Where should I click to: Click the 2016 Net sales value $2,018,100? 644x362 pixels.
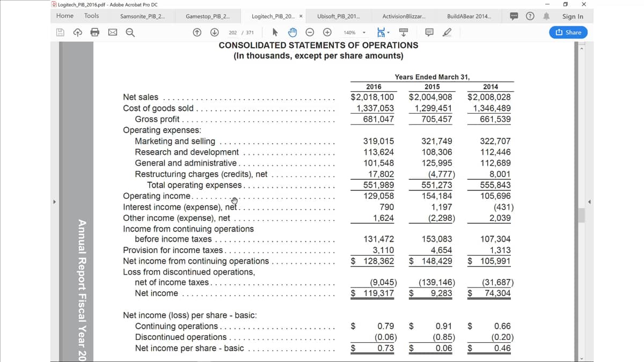coord(372,97)
